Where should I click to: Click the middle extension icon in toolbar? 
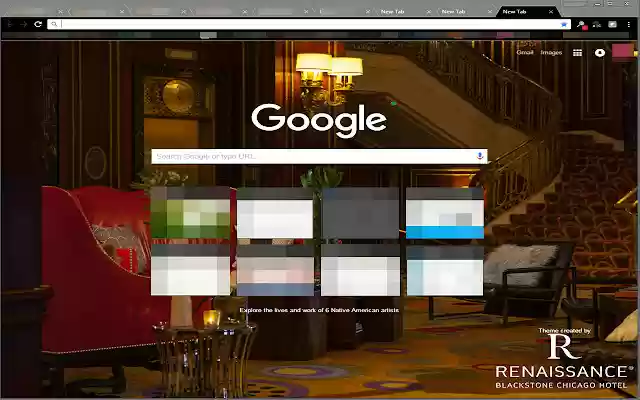(x=597, y=24)
